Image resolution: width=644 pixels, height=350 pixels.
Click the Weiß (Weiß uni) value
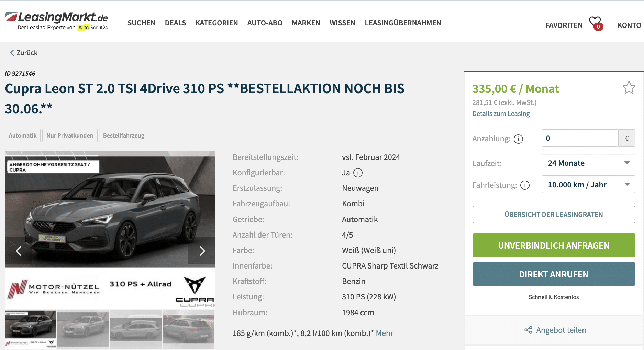click(369, 250)
